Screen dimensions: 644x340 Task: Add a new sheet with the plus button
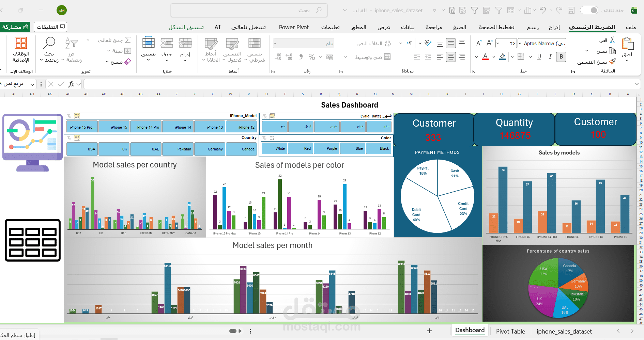point(429,331)
